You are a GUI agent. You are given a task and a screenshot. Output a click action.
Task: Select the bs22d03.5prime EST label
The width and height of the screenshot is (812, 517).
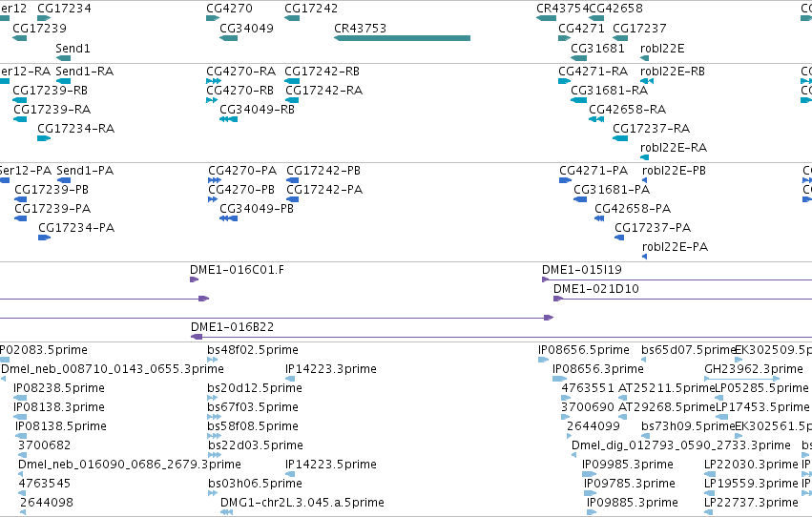tap(256, 445)
